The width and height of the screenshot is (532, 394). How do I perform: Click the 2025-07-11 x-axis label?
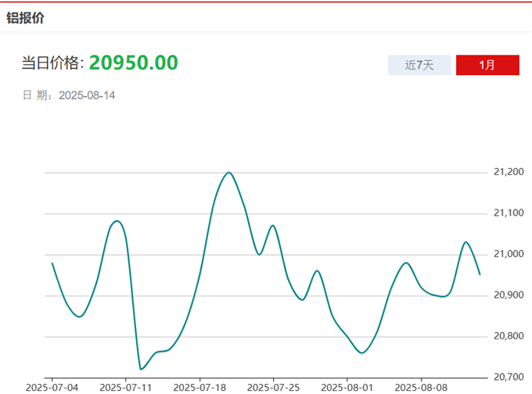126,387
